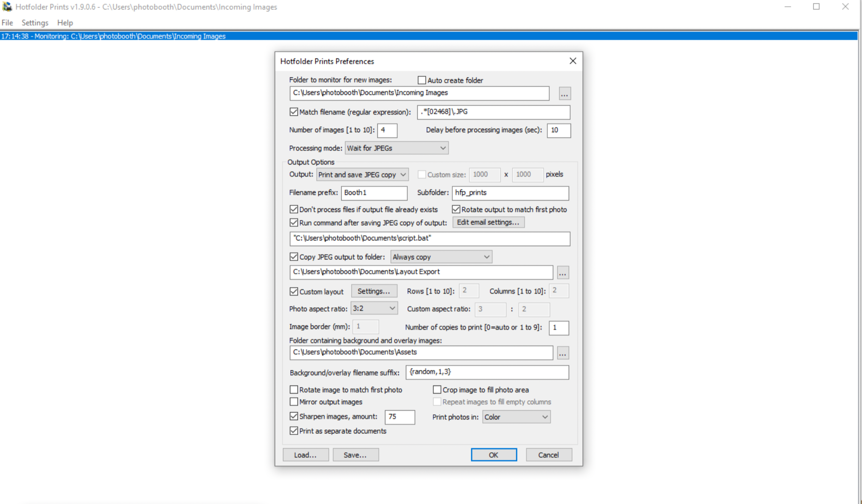This screenshot has height=504, width=862.
Task: Click the Load button
Action: (x=305, y=455)
